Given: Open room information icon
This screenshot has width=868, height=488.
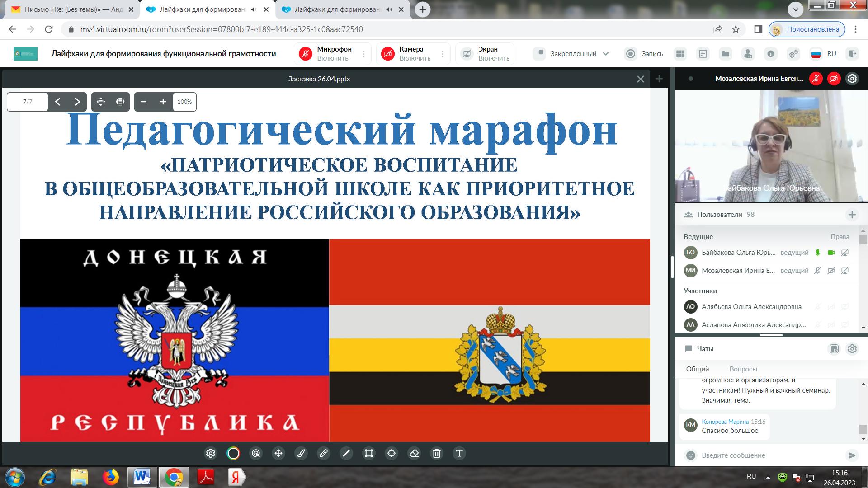Looking at the screenshot, I should [x=771, y=54].
